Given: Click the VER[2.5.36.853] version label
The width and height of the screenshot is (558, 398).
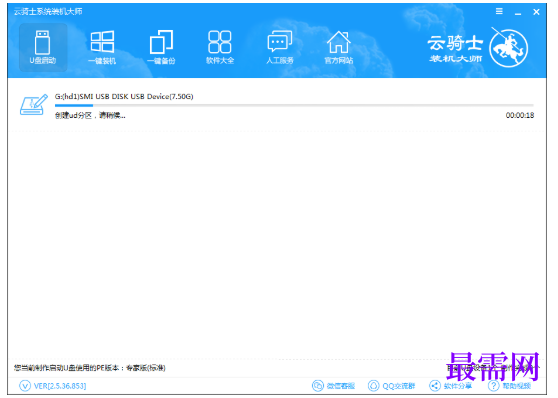Looking at the screenshot, I should pos(60,386).
